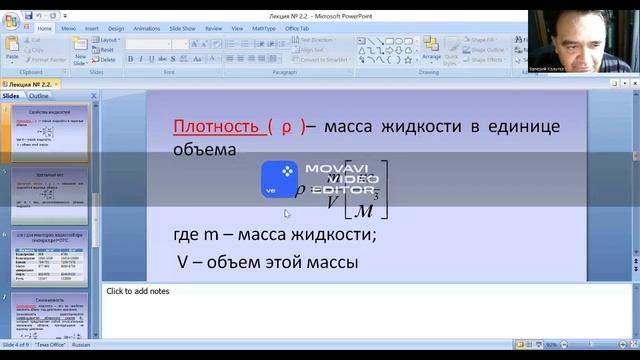640x360 pixels.
Task: Open the slide Layout dropdown
Action: [x=106, y=40]
